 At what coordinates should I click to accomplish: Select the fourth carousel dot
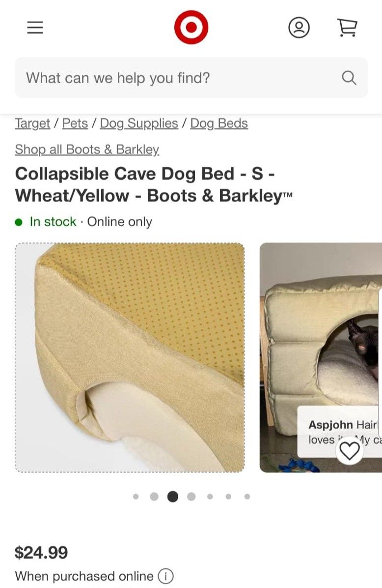pyautogui.click(x=191, y=497)
